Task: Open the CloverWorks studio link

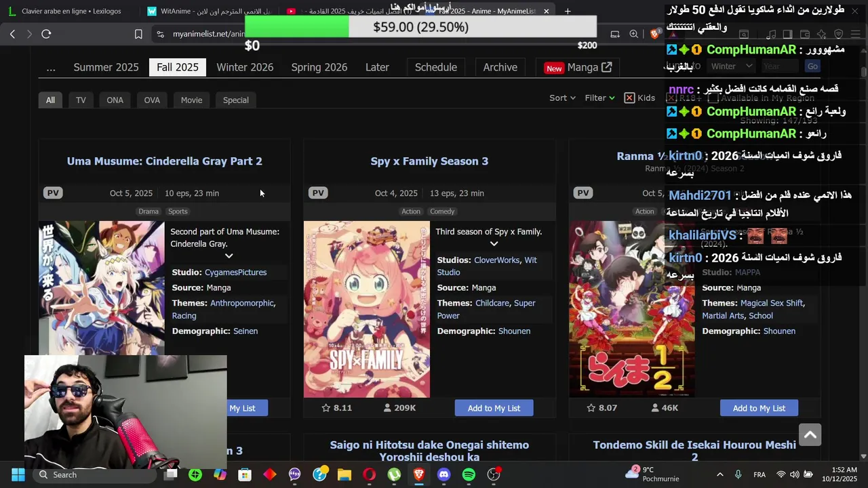Action: pyautogui.click(x=496, y=260)
